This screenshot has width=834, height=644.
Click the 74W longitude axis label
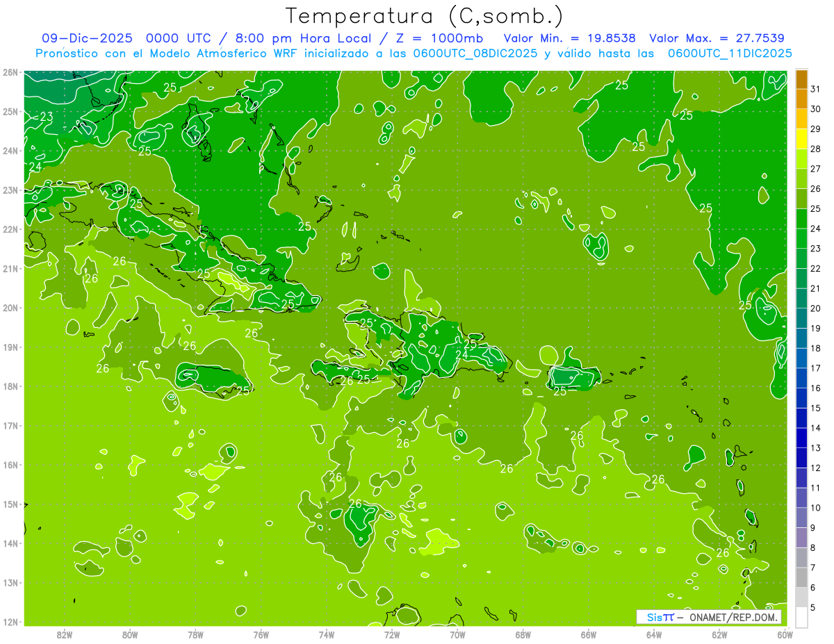[x=327, y=634]
